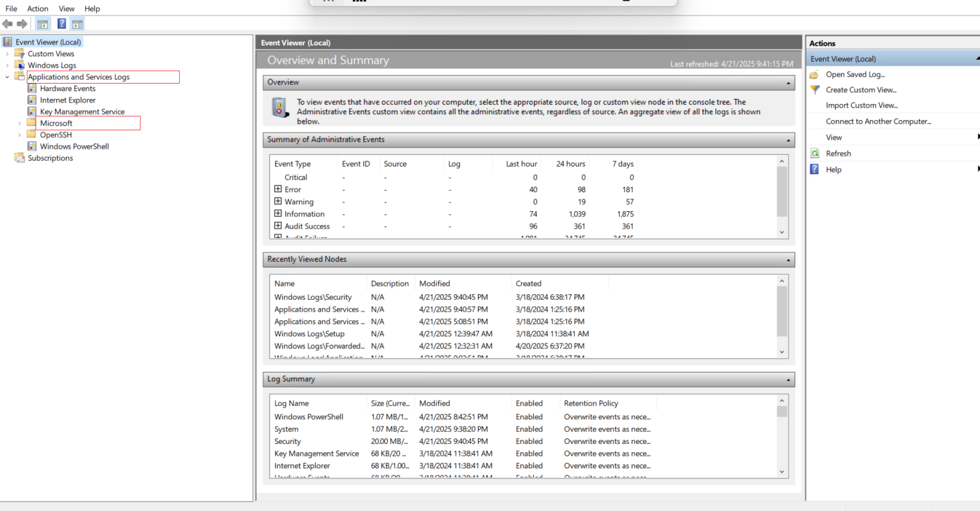Click the Back navigation arrow icon
Image resolution: width=980 pixels, height=511 pixels.
8,24
